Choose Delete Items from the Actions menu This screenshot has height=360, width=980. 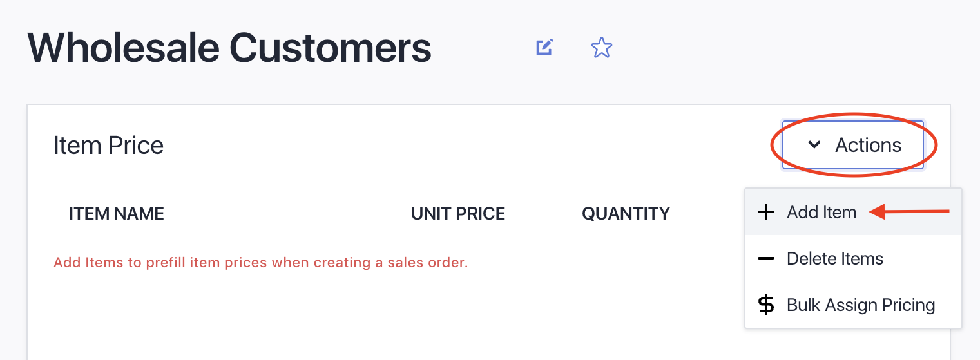click(x=835, y=259)
